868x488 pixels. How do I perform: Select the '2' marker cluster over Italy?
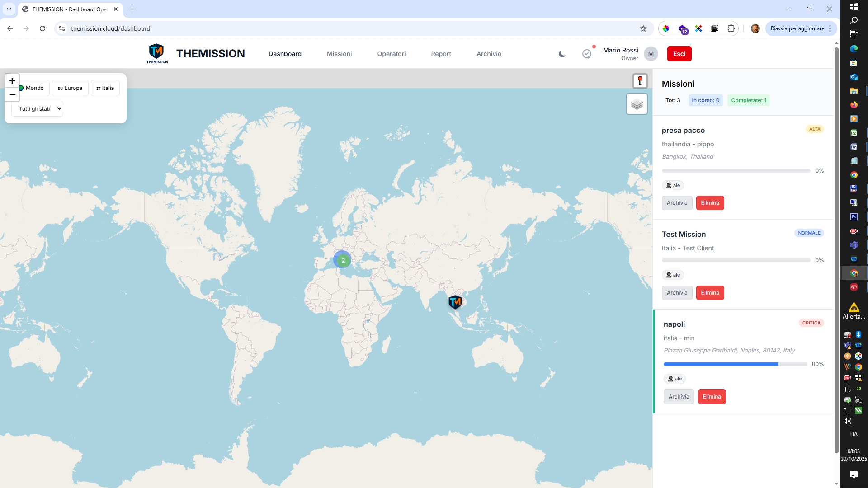[343, 260]
